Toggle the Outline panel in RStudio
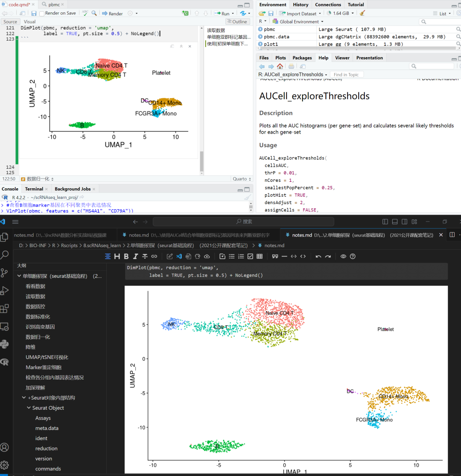 click(238, 21)
